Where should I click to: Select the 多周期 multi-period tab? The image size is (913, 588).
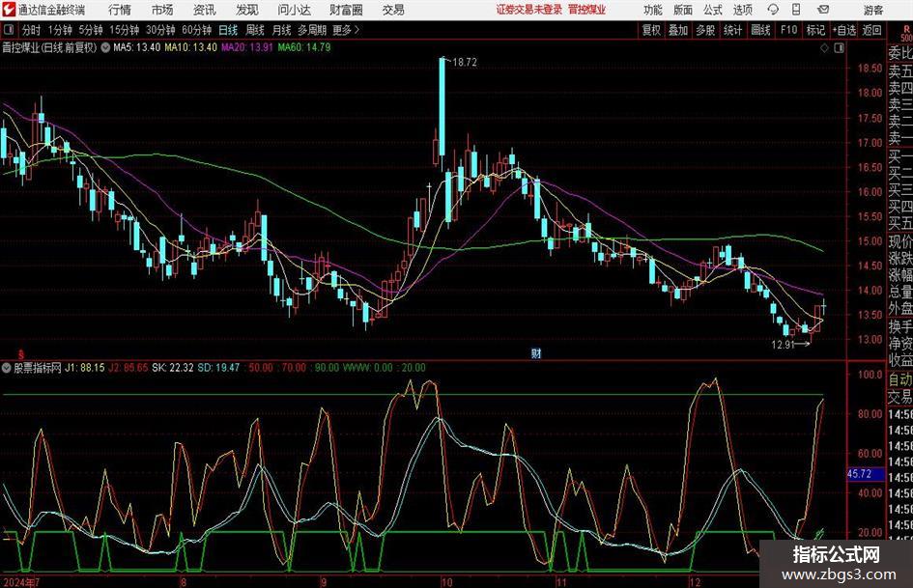click(312, 30)
